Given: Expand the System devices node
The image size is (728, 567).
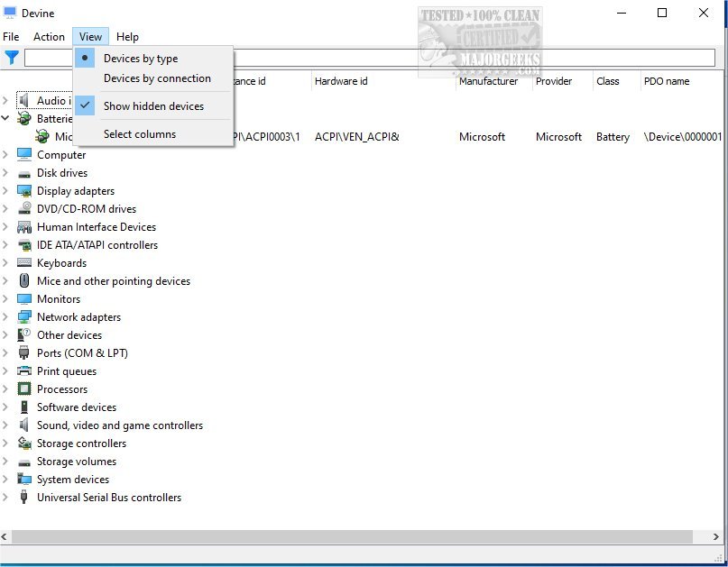Looking at the screenshot, I should (x=5, y=479).
